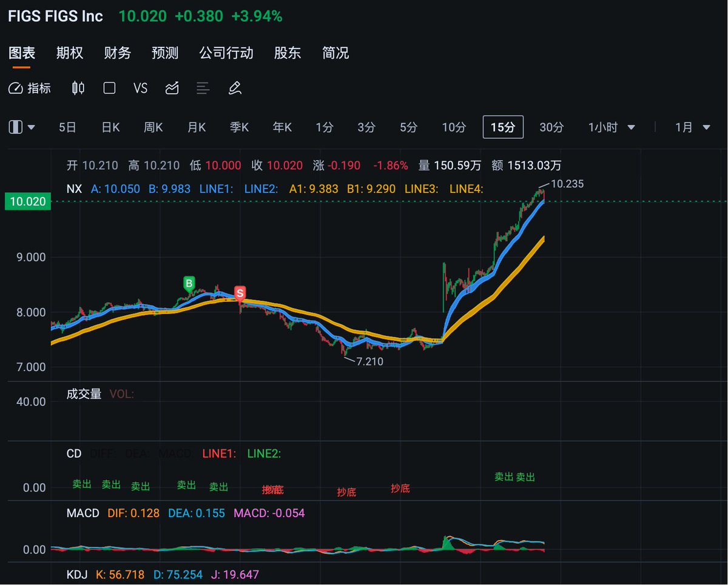
Task: Click the DEA: 0.155 value
Action: pyautogui.click(x=197, y=513)
